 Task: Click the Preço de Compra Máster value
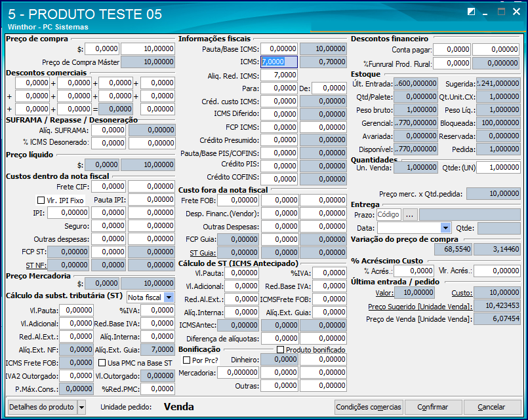click(x=148, y=62)
